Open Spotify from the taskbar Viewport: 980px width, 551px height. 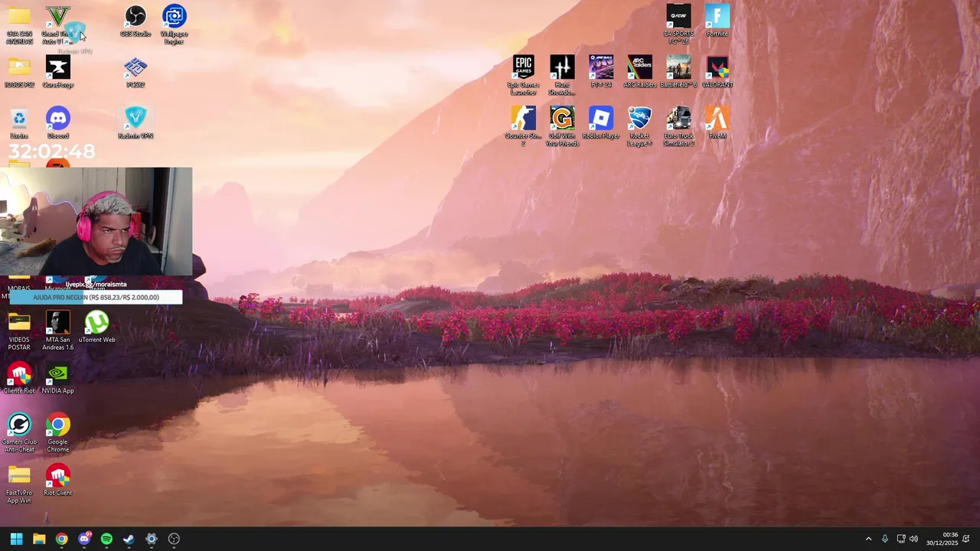106,539
